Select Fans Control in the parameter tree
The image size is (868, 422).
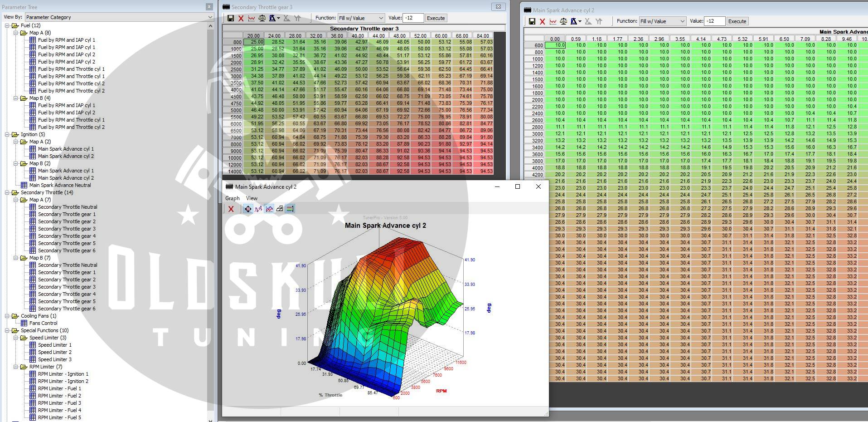[43, 323]
